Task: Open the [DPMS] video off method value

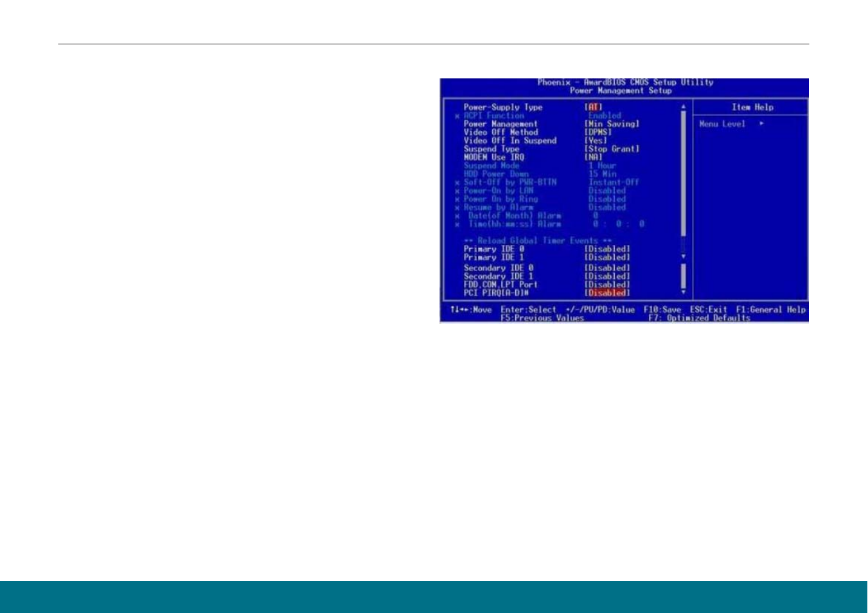Action: pos(598,132)
